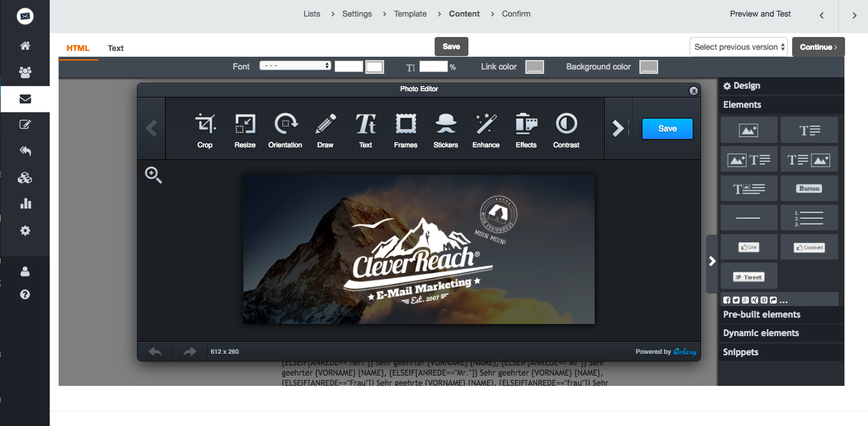This screenshot has height=426, width=868.
Task: Add a text-only element
Action: pyautogui.click(x=809, y=130)
